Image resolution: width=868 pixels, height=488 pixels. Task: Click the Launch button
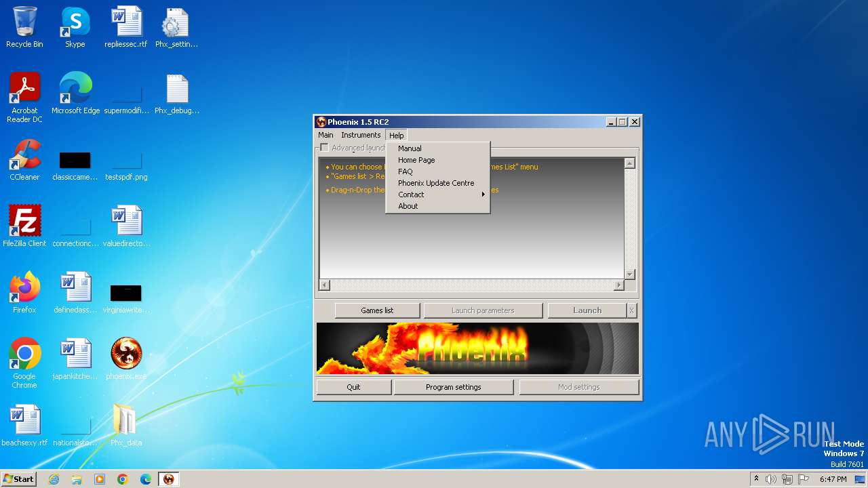pos(587,310)
